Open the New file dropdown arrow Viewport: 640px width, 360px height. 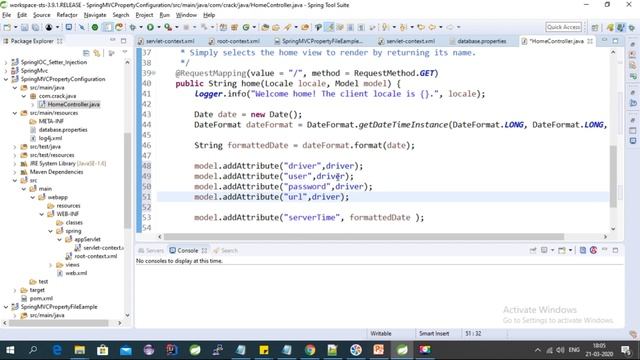click(16, 27)
